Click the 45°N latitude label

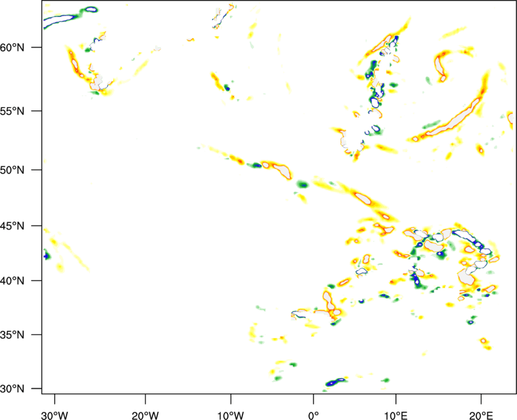tap(12, 226)
